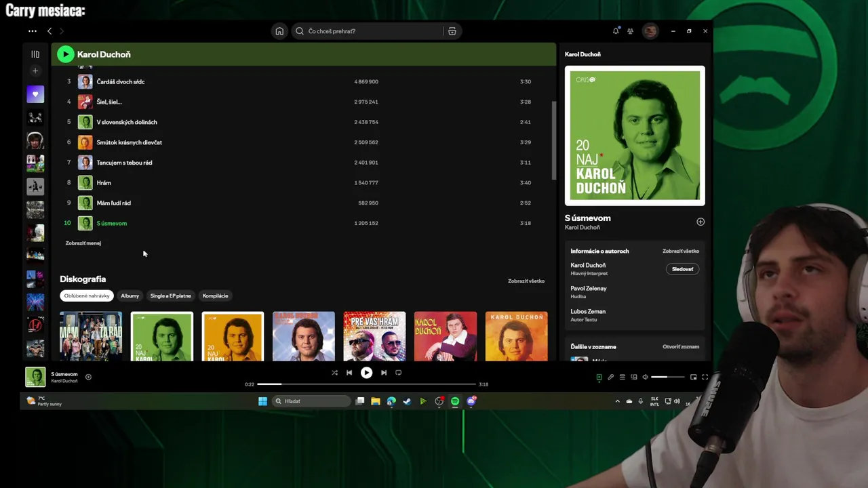Open Connect to a device icon
Image resolution: width=868 pixels, height=488 pixels.
[x=634, y=377]
